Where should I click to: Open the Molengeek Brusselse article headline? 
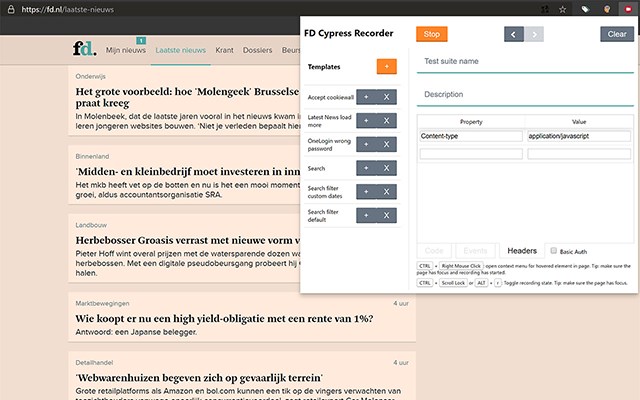[x=187, y=97]
